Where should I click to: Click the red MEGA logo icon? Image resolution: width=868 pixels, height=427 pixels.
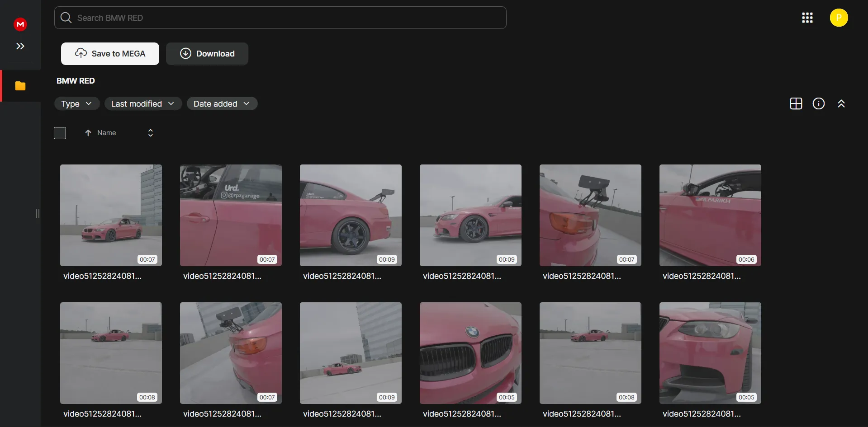tap(20, 24)
